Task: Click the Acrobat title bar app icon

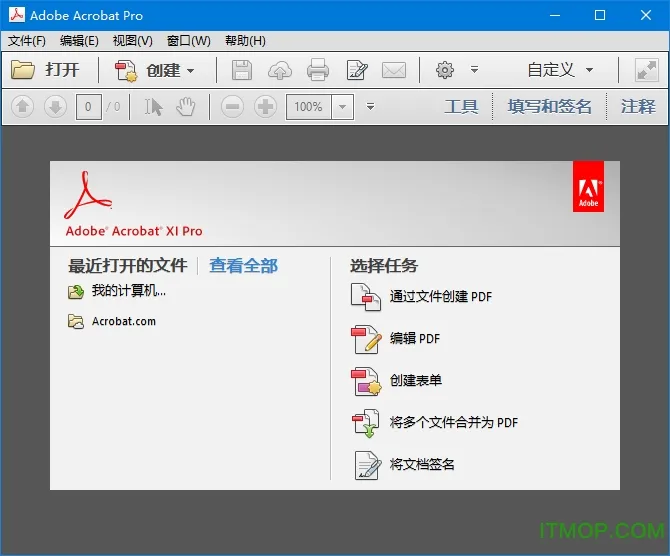Action: pyautogui.click(x=17, y=15)
